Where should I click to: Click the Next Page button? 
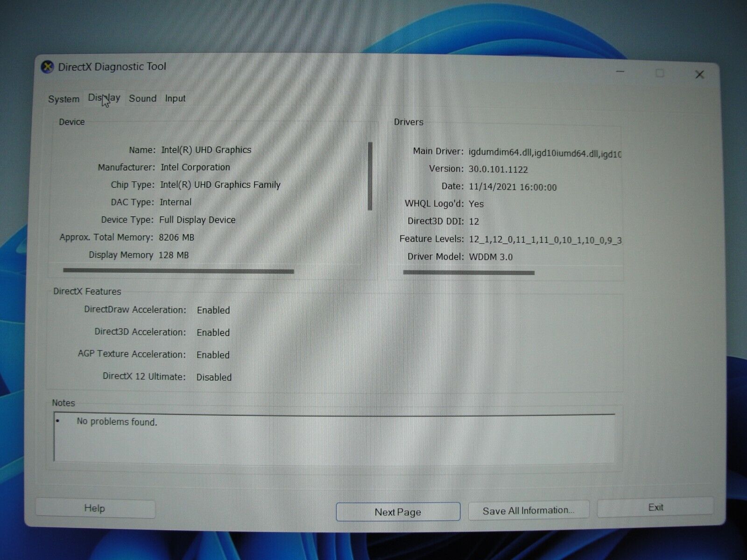tap(398, 512)
